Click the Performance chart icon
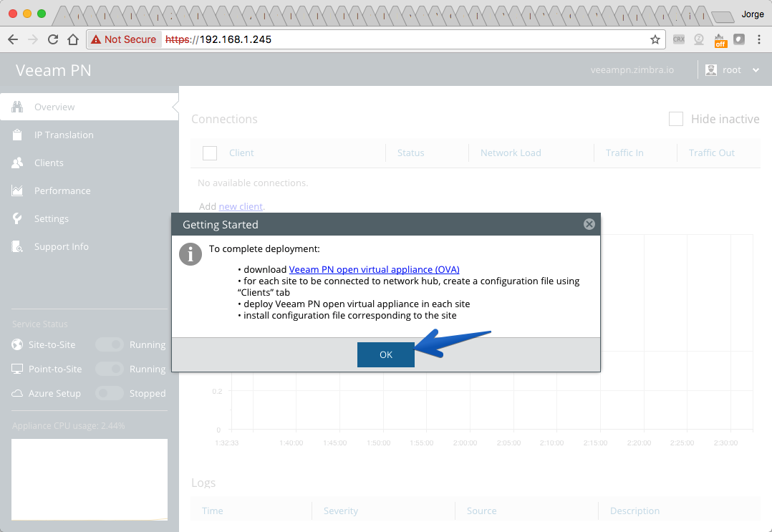 17,191
